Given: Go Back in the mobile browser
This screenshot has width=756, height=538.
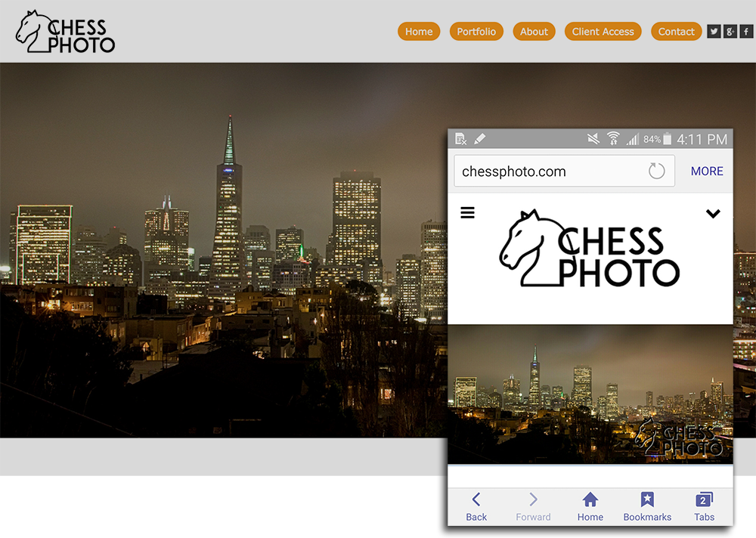Looking at the screenshot, I should click(x=476, y=507).
